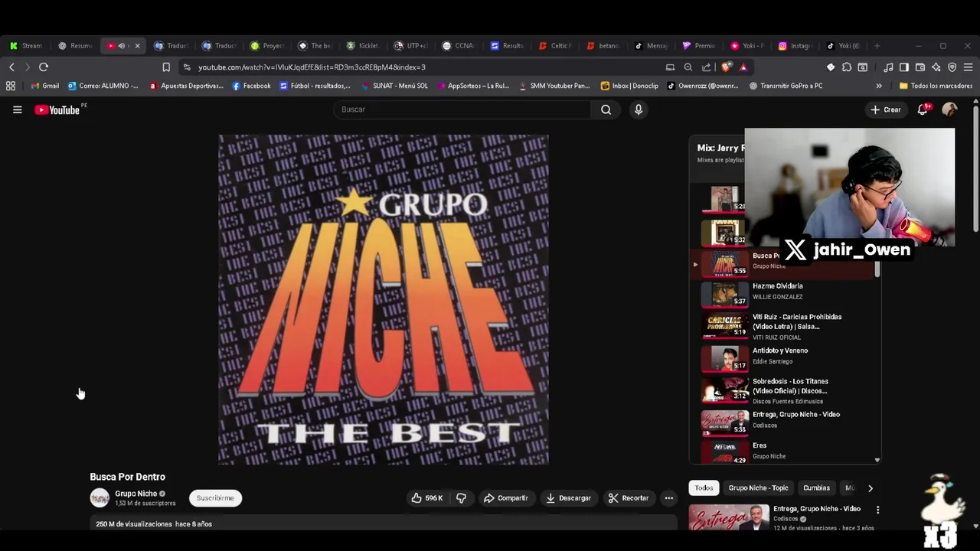Click the playlist panel scrollbar thumb

pyautogui.click(x=877, y=269)
